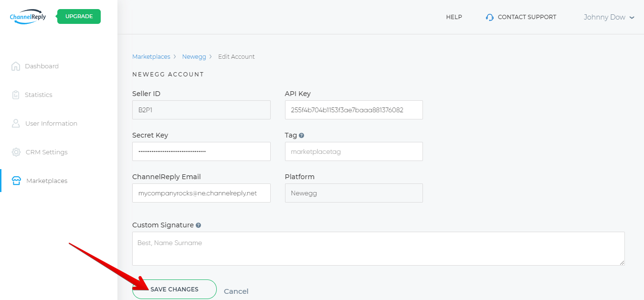Click the 'Platform' label

tap(300, 177)
